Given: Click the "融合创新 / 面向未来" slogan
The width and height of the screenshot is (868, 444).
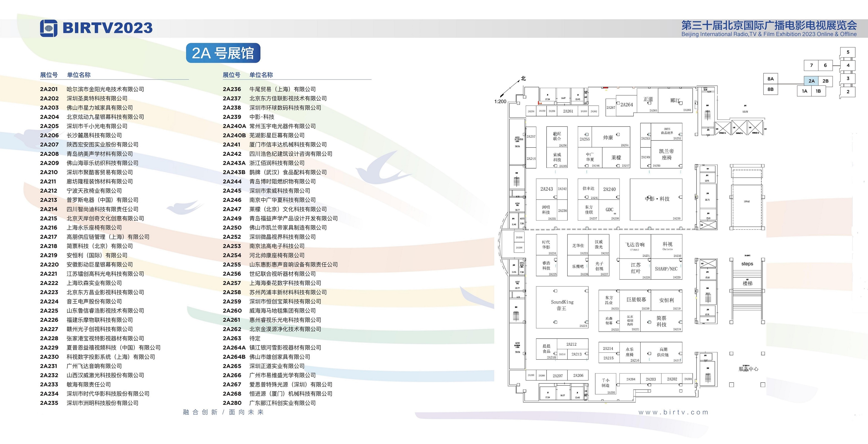Looking at the screenshot, I should point(223,412).
